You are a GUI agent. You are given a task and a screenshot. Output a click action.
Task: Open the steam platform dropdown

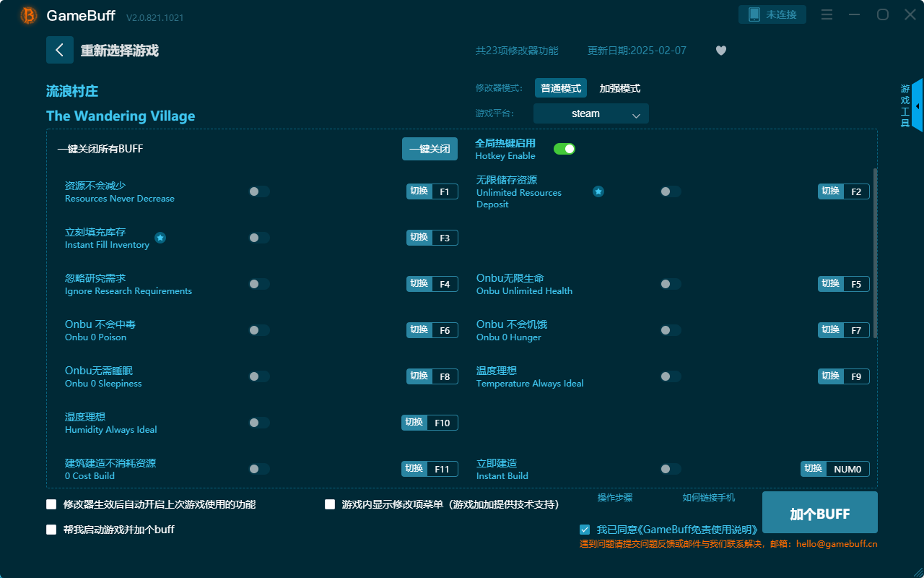[591, 113]
